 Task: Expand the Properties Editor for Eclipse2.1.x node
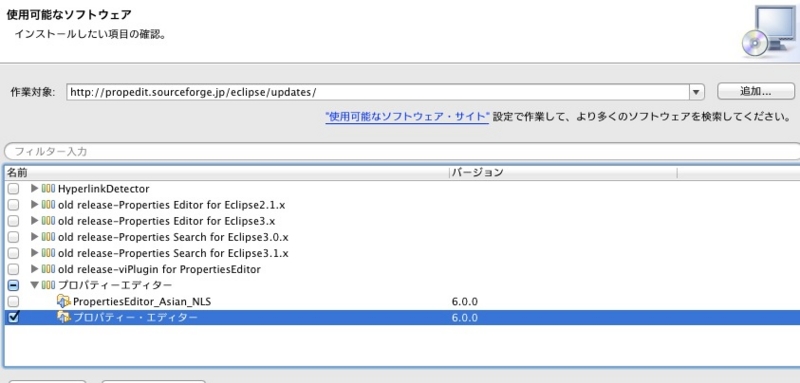click(x=35, y=205)
